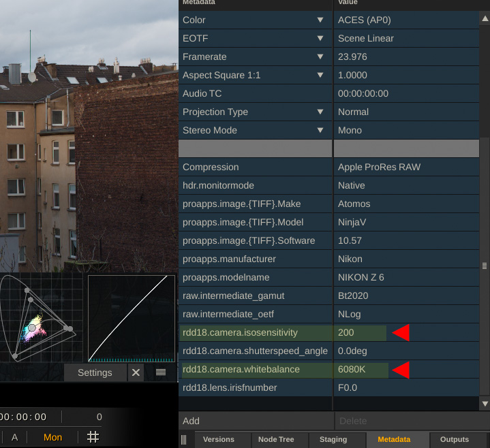Expand Aspect Square 1:1 dropdown arrow
This screenshot has height=448, width=490.
(320, 75)
